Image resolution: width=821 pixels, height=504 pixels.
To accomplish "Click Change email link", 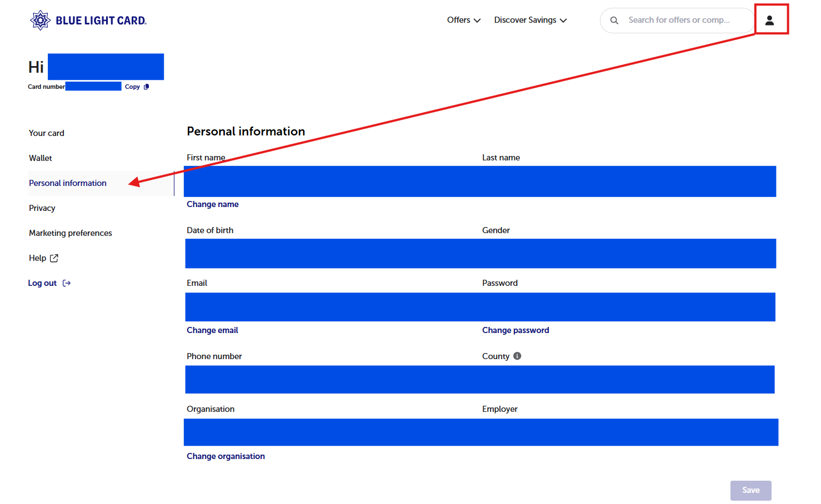I will coord(212,330).
